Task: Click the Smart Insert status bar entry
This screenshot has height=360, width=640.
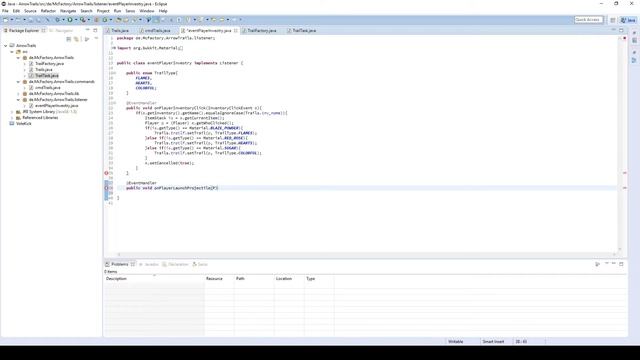Action: point(493,342)
